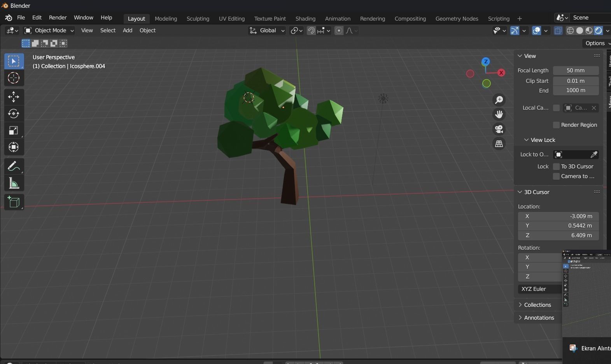Screen dimensions: 611x364
Task: Open the viewport Select menu
Action: 108,30
